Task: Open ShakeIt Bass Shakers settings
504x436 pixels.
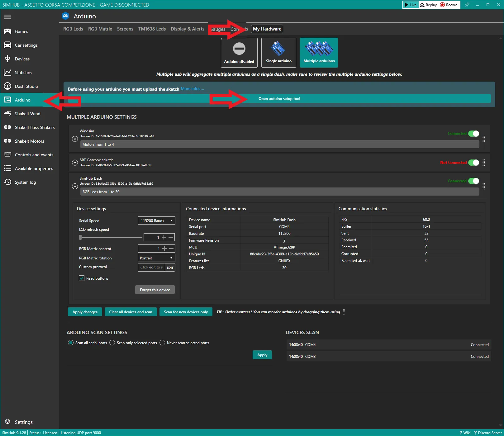Action: tap(35, 127)
